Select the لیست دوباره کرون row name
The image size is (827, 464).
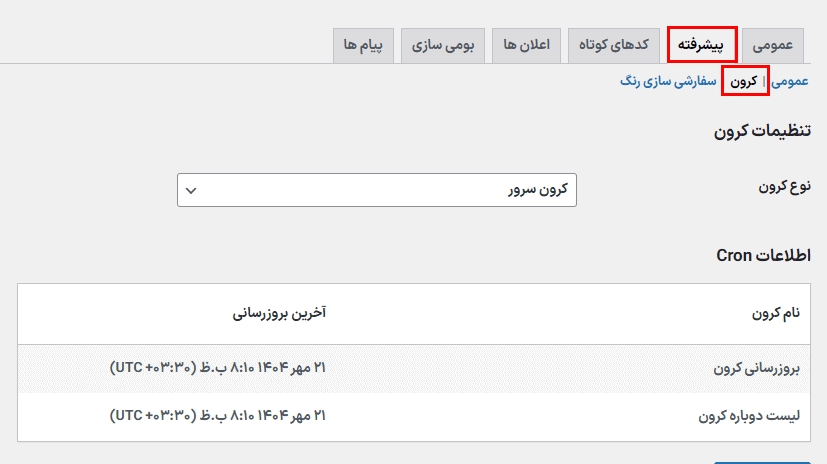point(748,414)
